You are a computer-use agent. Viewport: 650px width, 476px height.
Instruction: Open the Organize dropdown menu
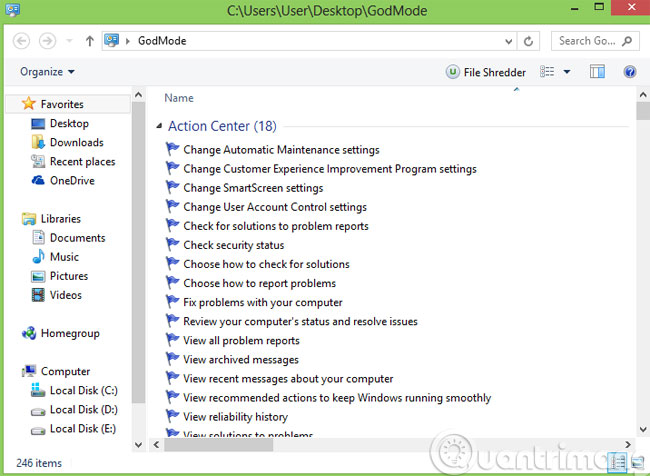pos(47,72)
